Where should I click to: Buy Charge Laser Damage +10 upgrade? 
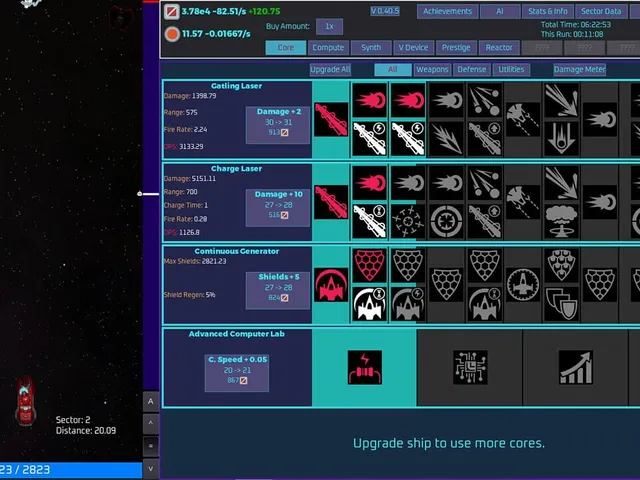[278, 208]
